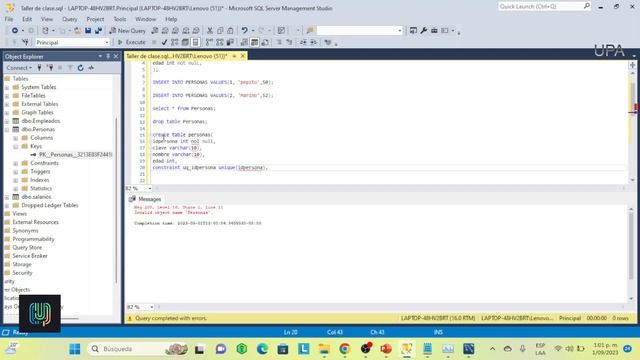Click the navigate backward icon
The height and width of the screenshot is (360, 640).
[15, 31]
